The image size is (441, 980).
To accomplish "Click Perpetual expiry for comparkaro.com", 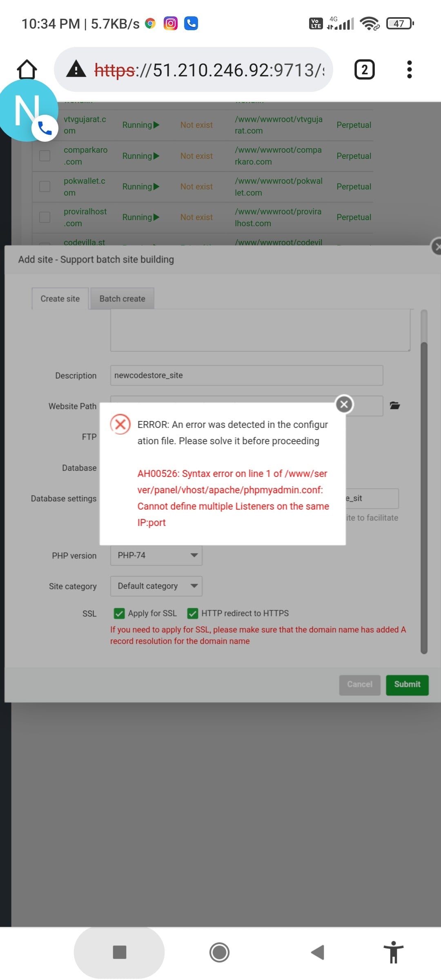I will (x=354, y=156).
